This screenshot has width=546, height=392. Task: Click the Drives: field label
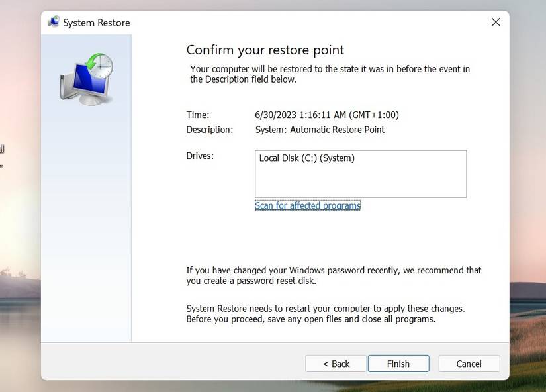coord(200,156)
